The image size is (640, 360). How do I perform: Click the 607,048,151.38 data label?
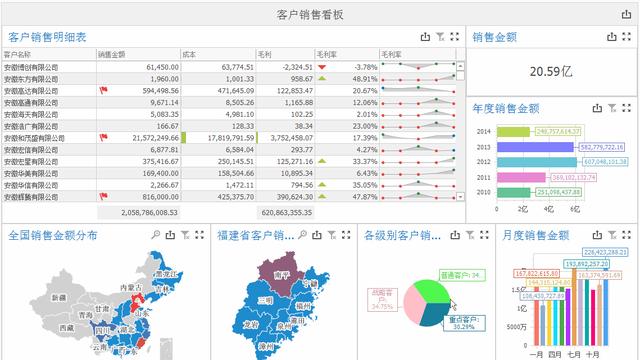(605, 162)
